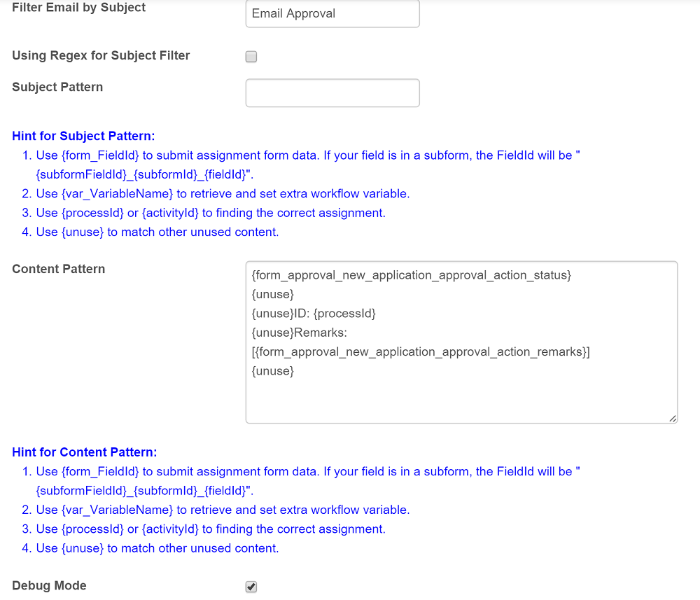
Task: Click the "Hint for Subject Pattern:" heading
Action: (x=83, y=136)
